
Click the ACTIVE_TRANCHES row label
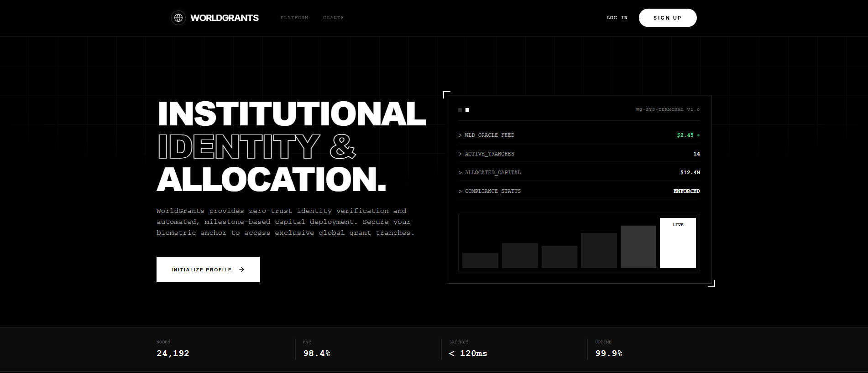pyautogui.click(x=490, y=154)
